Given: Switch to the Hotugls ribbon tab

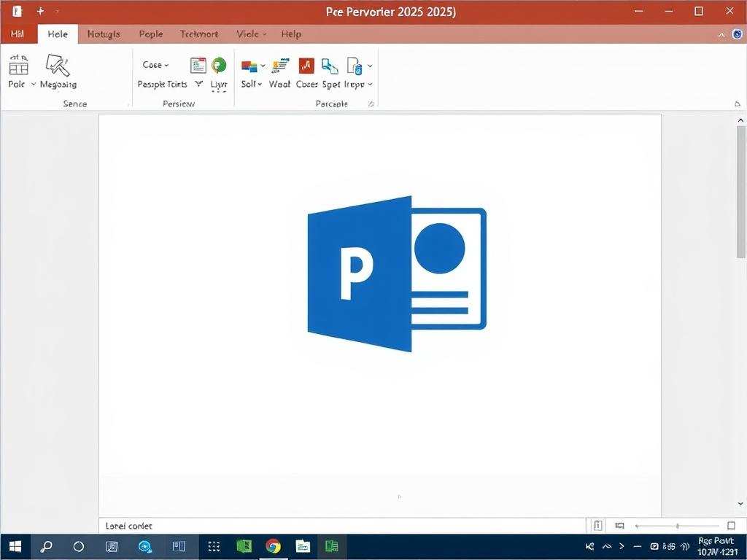Looking at the screenshot, I should [x=103, y=34].
